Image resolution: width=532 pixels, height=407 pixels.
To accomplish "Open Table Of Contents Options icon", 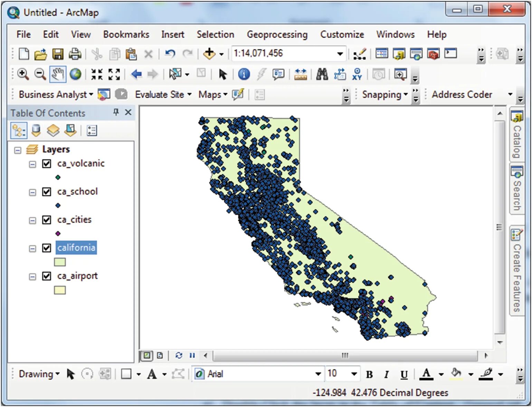I will coord(92,130).
